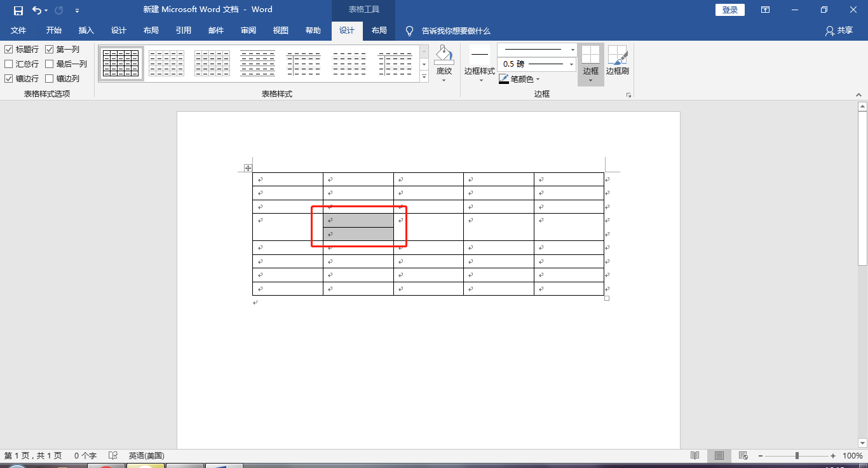Go to the 审阅 tab

tap(248, 31)
